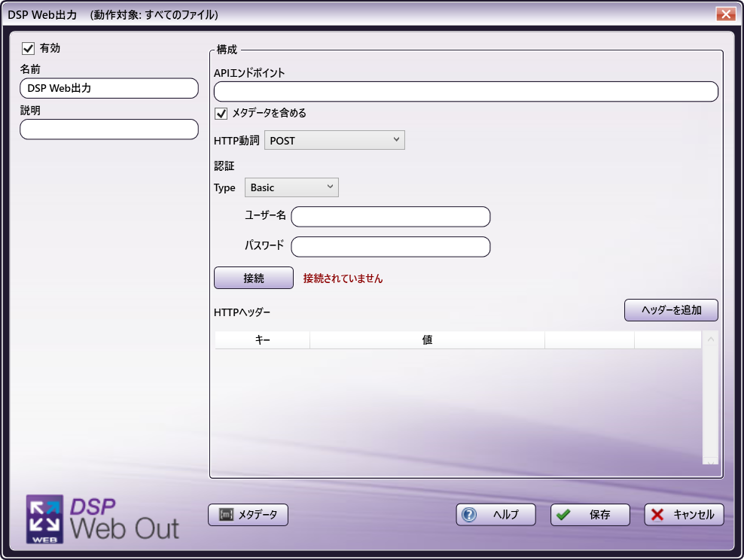Click the ユーザー名 input field
This screenshot has height=560, width=744.
(391, 217)
